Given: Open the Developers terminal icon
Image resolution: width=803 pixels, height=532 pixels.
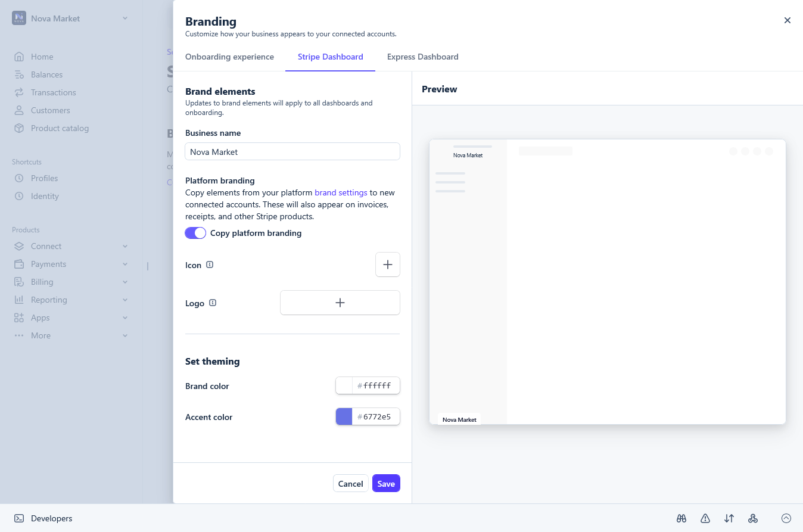Looking at the screenshot, I should [19, 518].
